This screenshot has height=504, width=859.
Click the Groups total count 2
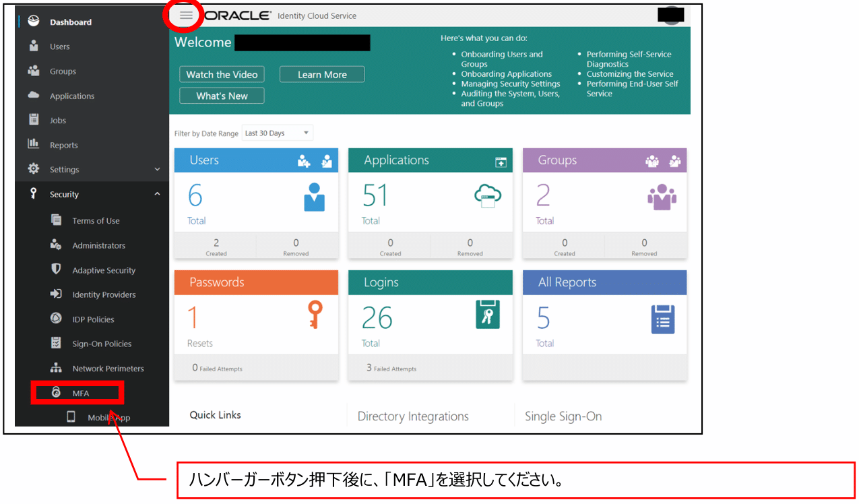(x=543, y=195)
